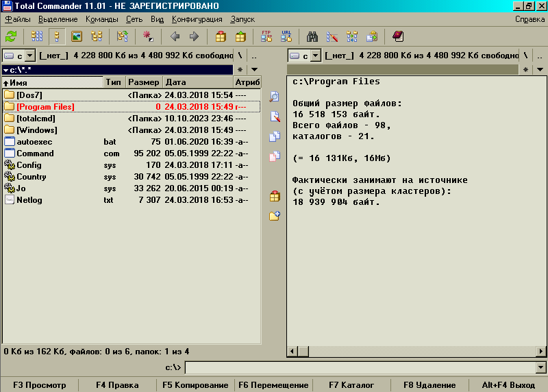Click the copy files icon in middle bar

275,136
